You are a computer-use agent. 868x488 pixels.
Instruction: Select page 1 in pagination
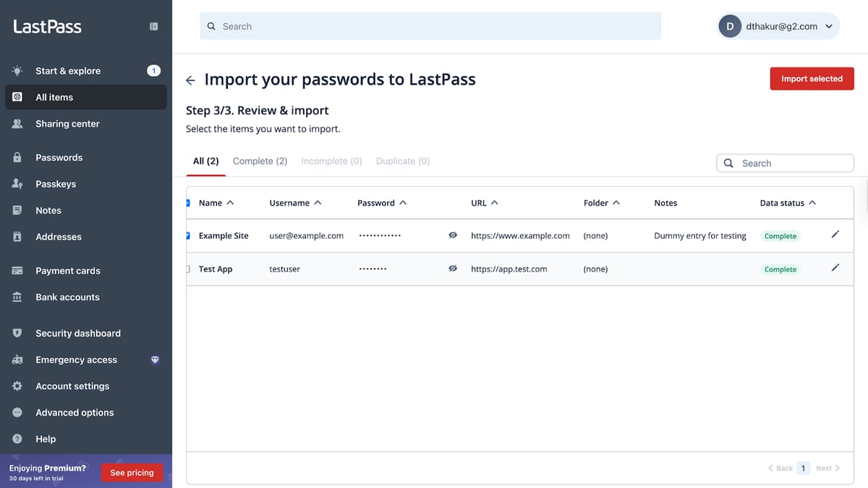pyautogui.click(x=803, y=468)
